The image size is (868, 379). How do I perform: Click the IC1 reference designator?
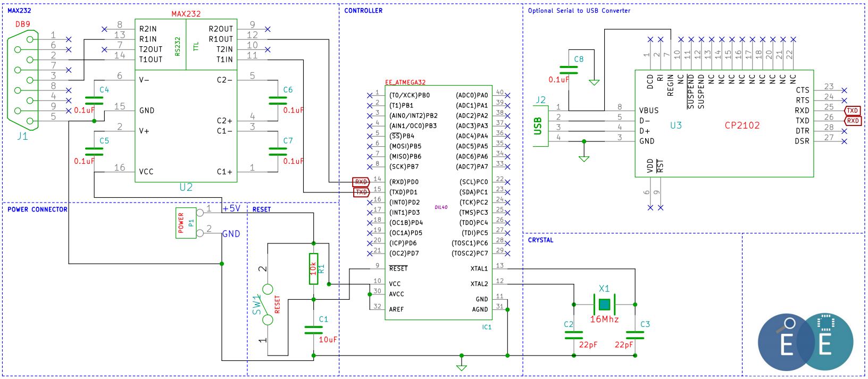click(x=487, y=327)
